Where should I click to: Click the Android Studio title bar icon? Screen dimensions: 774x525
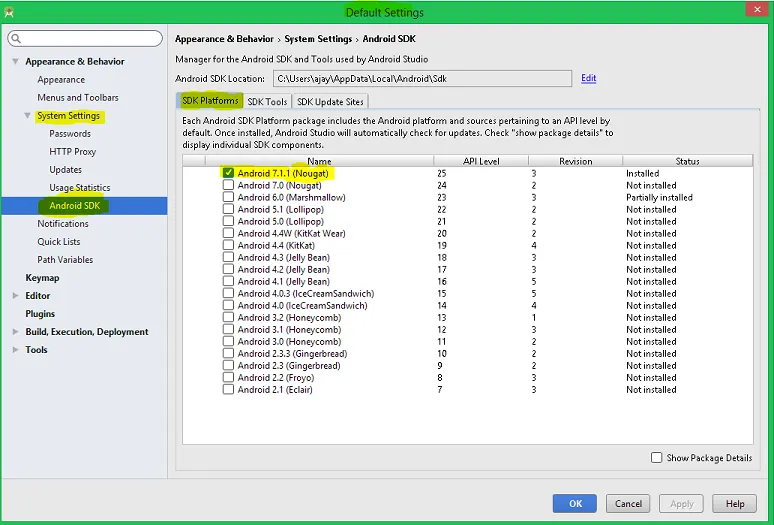8,12
